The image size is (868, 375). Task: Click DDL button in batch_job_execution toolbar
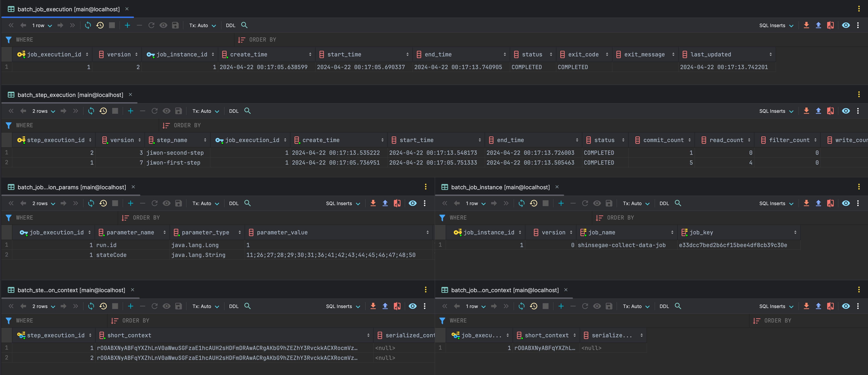(230, 25)
